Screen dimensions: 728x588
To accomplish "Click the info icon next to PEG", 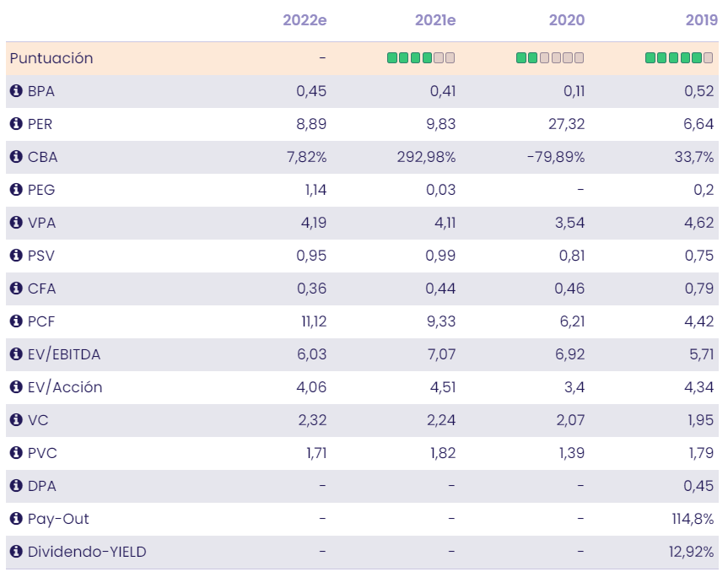I will [16, 190].
